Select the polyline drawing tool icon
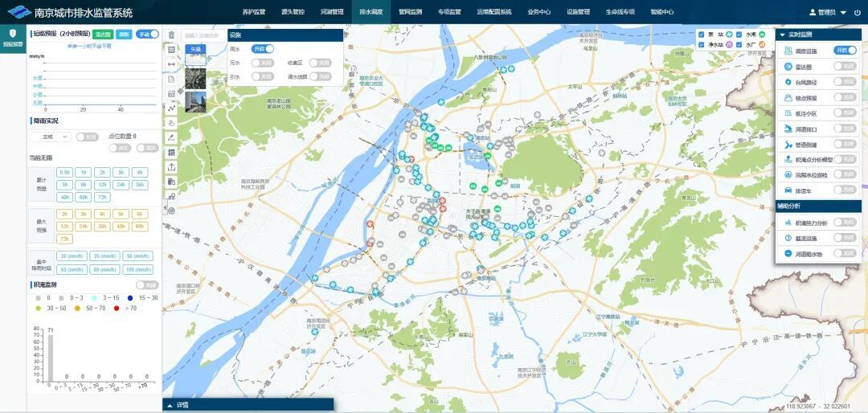 [172, 108]
